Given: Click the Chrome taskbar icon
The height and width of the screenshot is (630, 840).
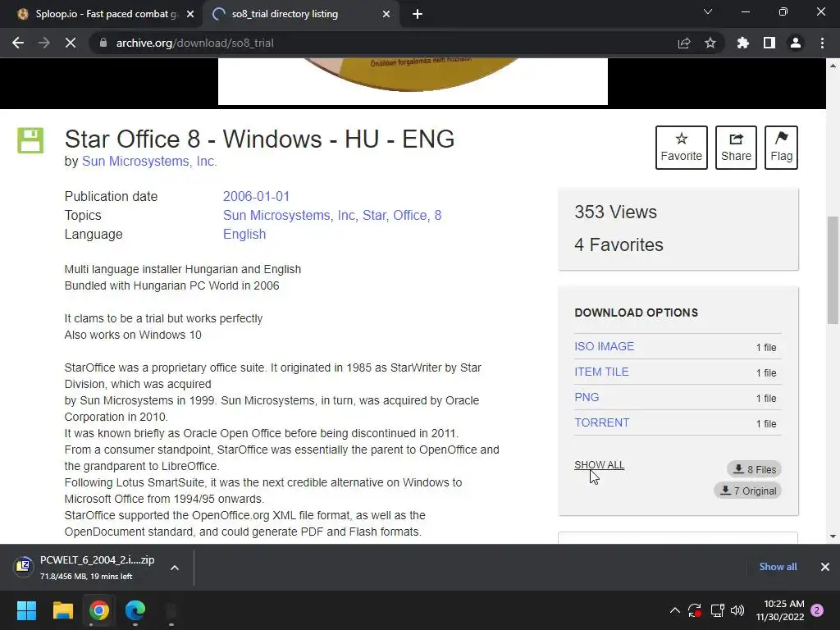Looking at the screenshot, I should [99, 610].
